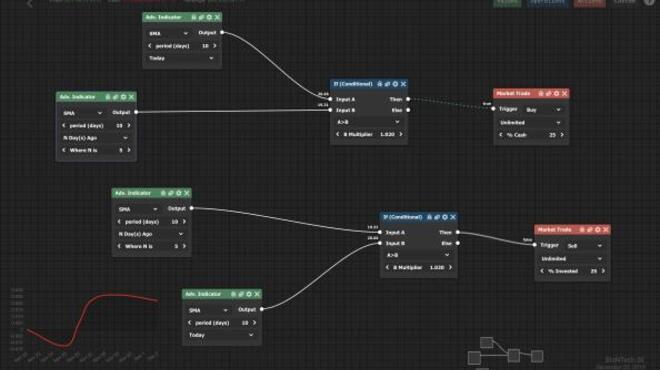Open Unlimited dropdown in Sell Market Trade node
Viewport: 660px width, 370px height.
pos(572,259)
